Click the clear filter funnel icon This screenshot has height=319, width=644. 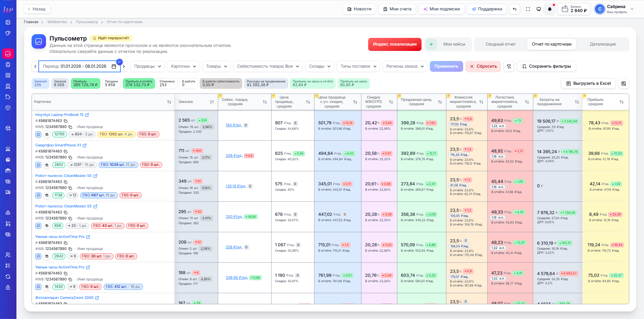pos(509,66)
